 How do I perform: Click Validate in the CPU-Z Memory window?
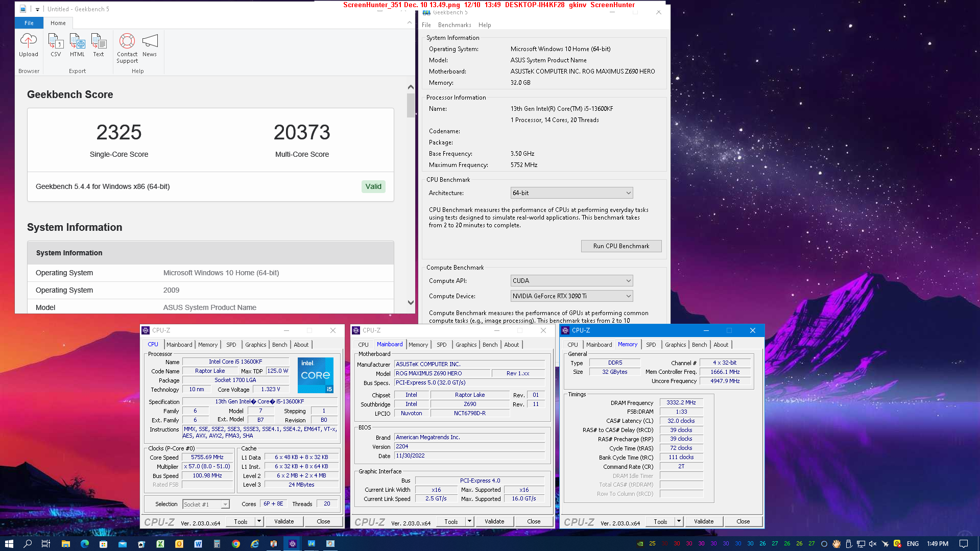coord(704,521)
